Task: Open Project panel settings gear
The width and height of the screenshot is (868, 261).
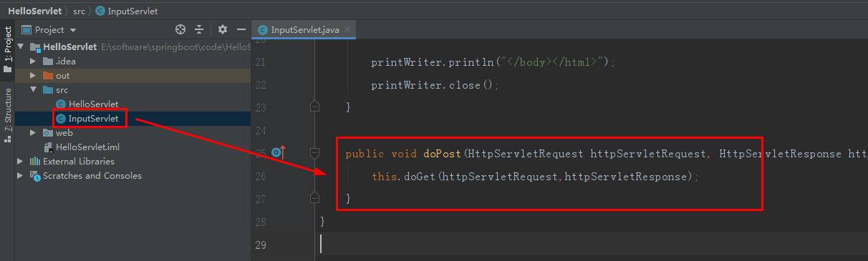Action: [x=223, y=29]
